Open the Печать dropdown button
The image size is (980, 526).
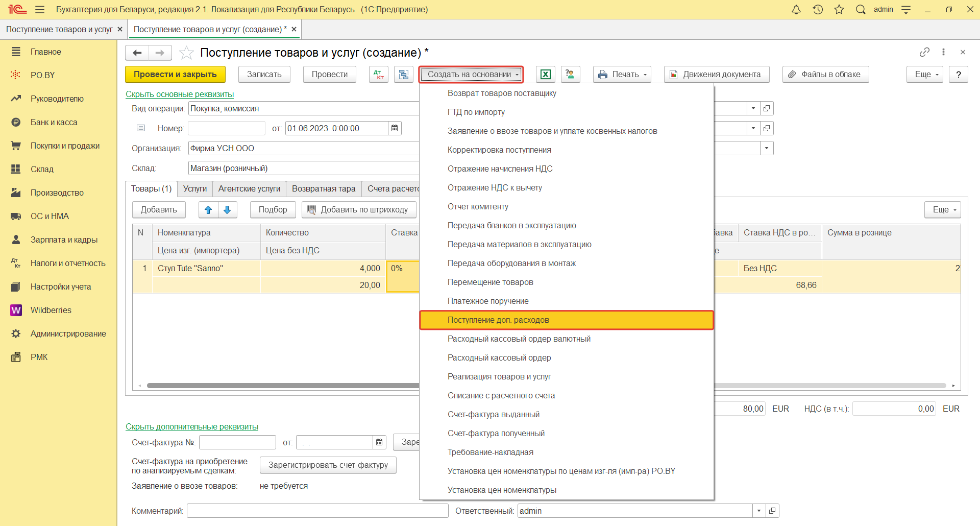[x=622, y=75]
